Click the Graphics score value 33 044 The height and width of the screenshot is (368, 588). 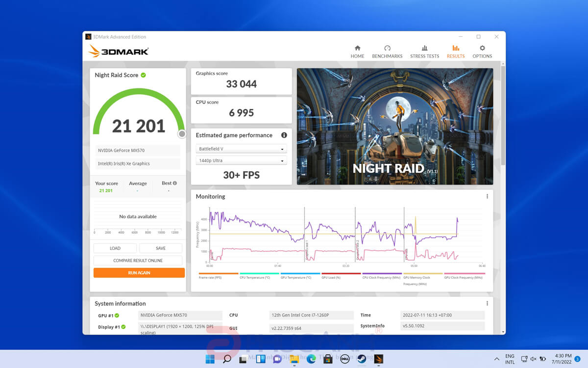pyautogui.click(x=242, y=84)
